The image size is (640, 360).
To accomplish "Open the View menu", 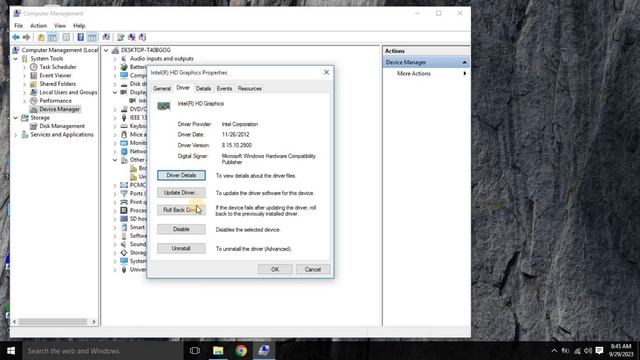I will [x=60, y=26].
